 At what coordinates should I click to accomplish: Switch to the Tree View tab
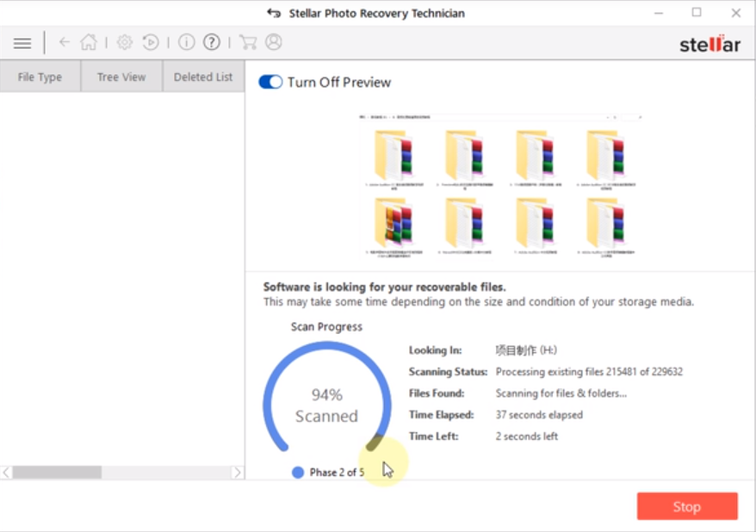click(x=121, y=77)
